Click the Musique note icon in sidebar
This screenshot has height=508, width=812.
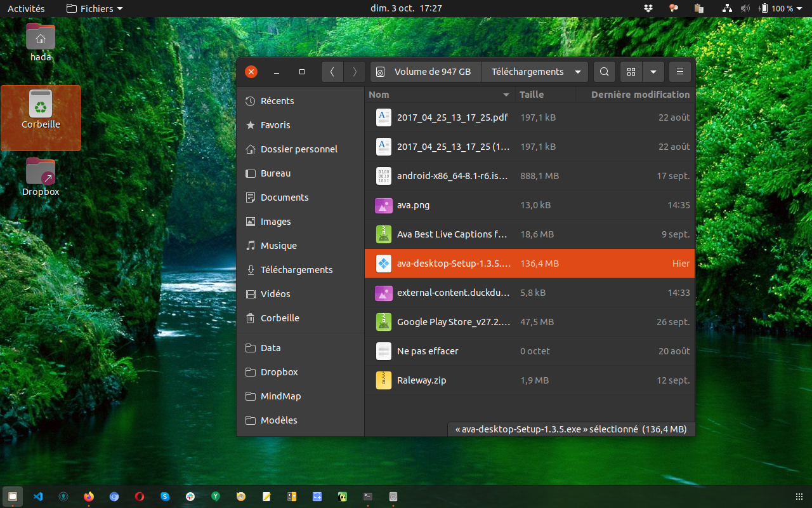(250, 246)
